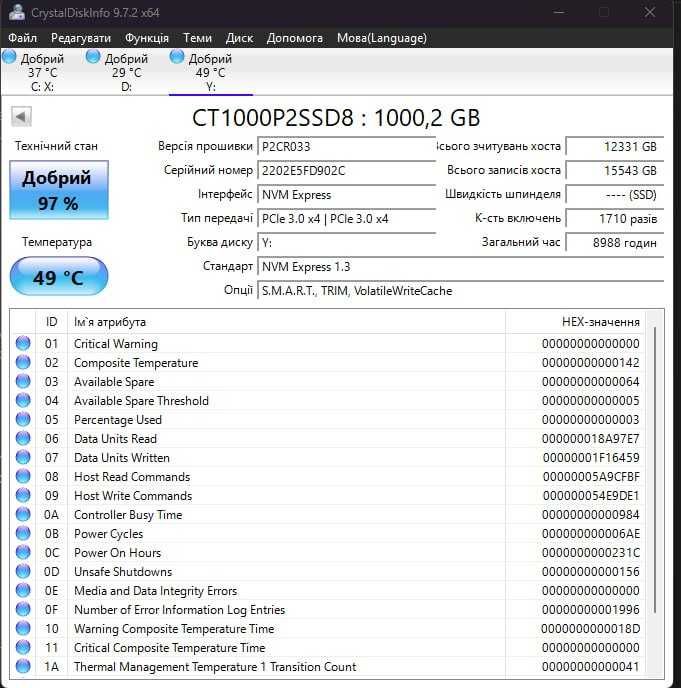Open the Файл menu

[22, 38]
